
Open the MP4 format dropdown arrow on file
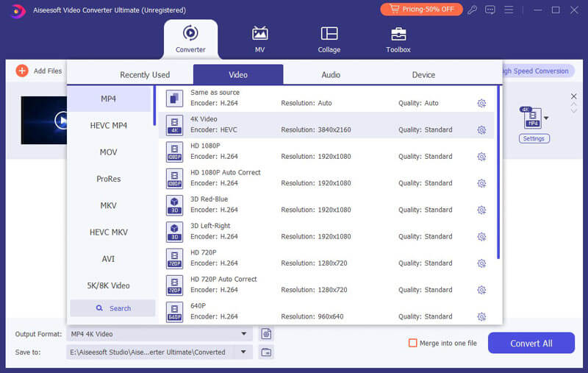pos(546,118)
